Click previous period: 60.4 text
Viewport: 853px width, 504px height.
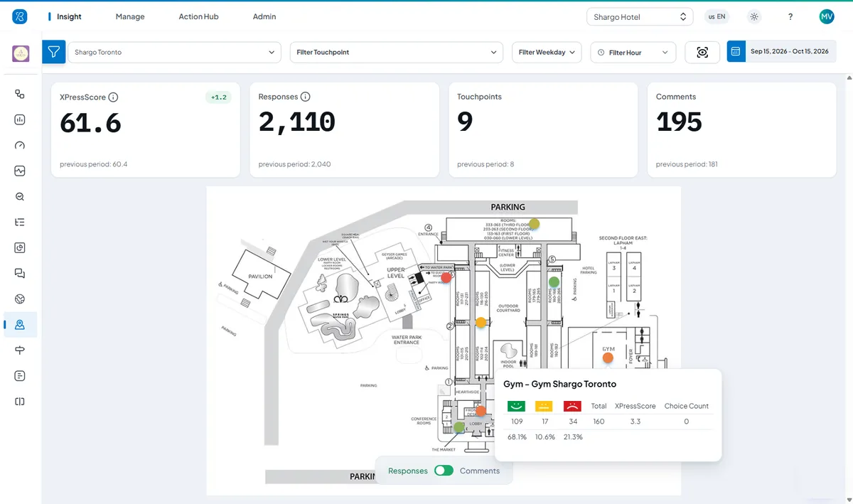pos(94,164)
